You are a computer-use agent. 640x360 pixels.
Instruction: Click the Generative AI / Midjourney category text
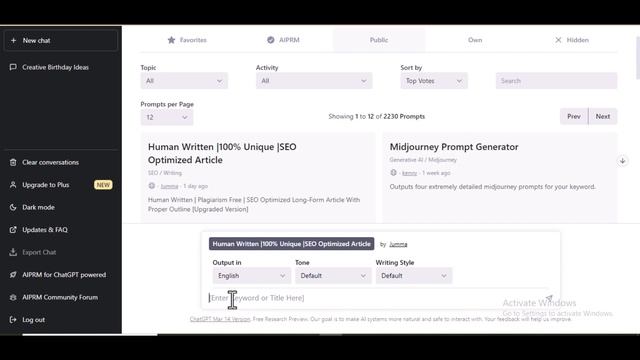423,160
